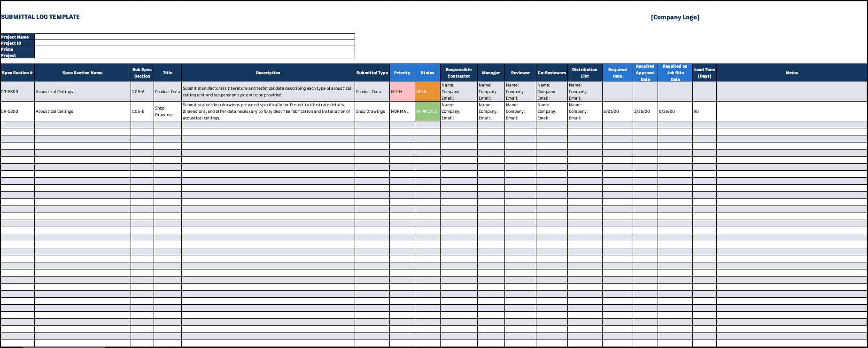This screenshot has height=348, width=868.
Task: Select the Shop Drawings submittal type cell
Action: click(x=372, y=111)
